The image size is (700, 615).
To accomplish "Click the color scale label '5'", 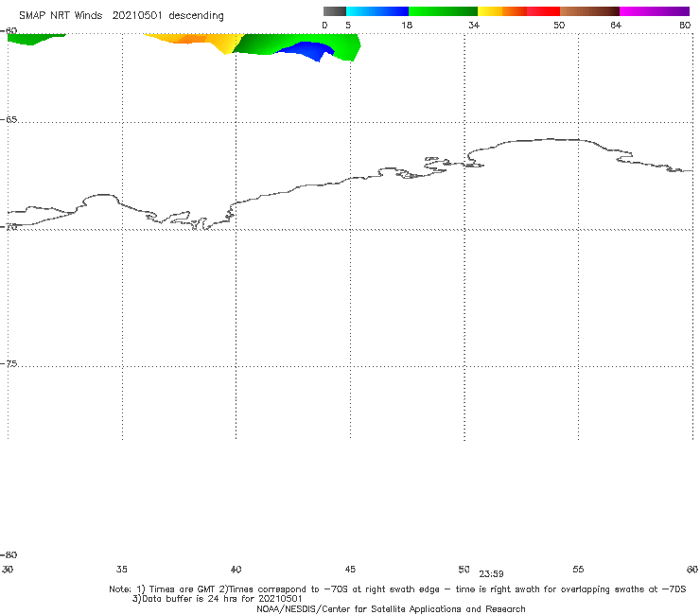I will [348, 26].
